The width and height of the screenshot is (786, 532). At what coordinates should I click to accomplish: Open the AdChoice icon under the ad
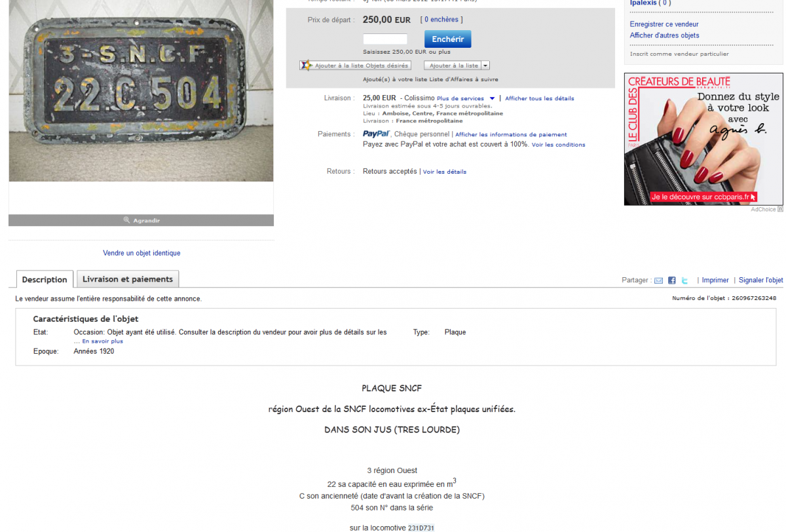click(780, 209)
